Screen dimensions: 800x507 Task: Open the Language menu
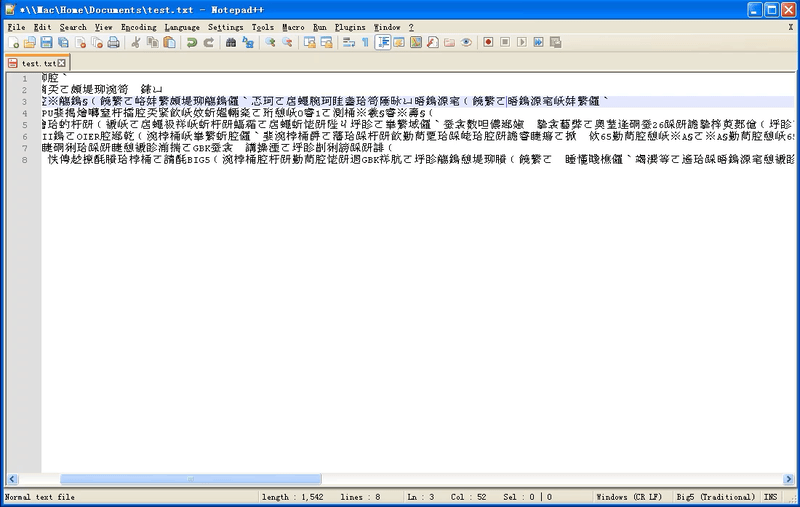(x=182, y=28)
